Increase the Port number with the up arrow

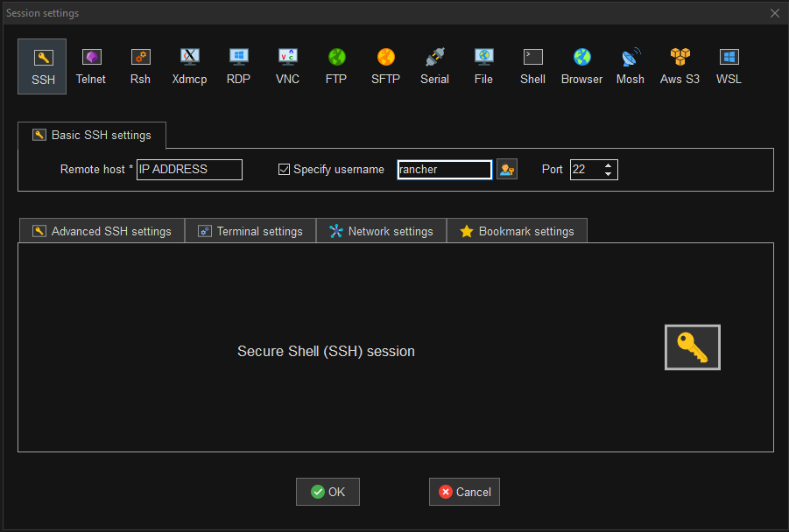608,164
